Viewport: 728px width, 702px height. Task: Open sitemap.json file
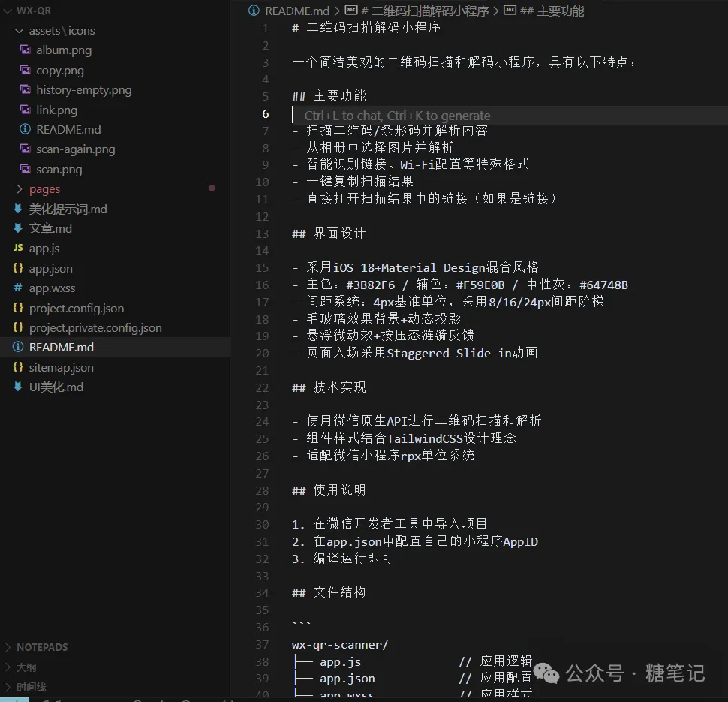[x=62, y=367]
